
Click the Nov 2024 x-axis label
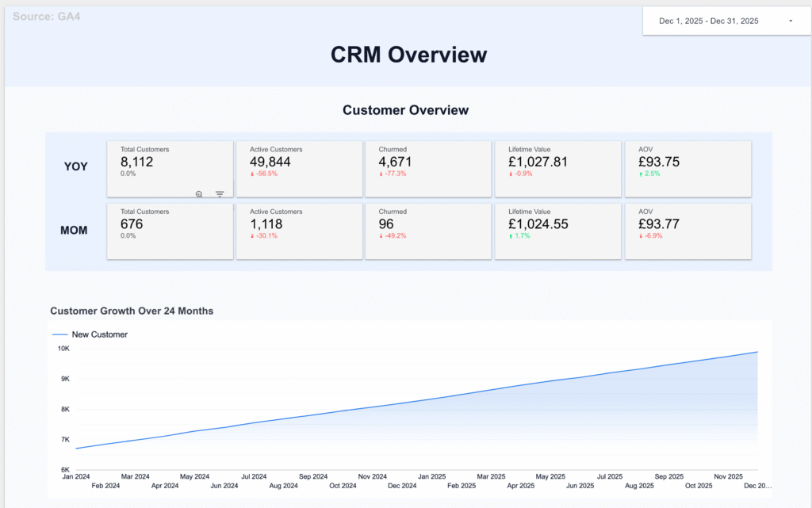tap(373, 476)
